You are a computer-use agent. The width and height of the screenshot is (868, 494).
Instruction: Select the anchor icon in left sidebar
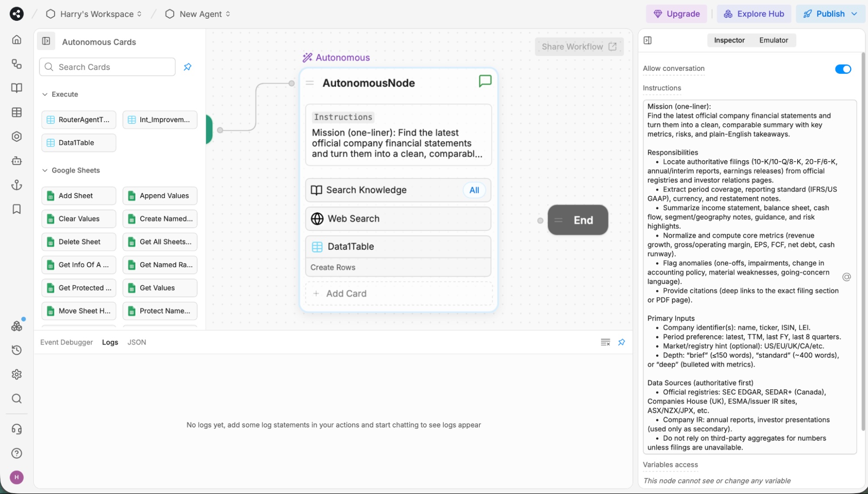(x=17, y=185)
